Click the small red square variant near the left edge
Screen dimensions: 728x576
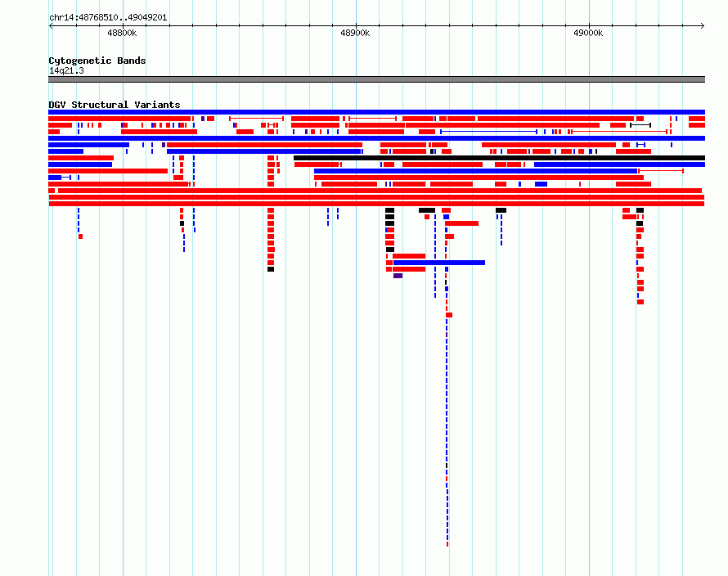point(80,236)
